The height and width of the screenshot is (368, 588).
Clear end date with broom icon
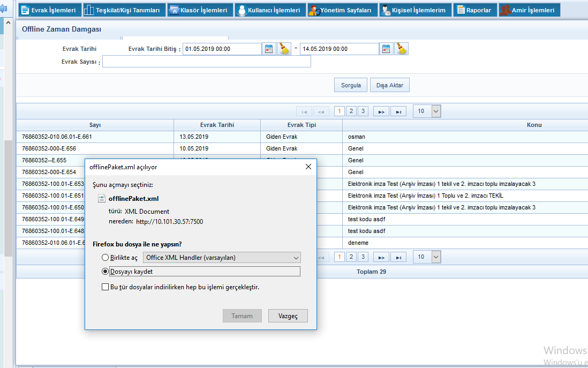(402, 49)
